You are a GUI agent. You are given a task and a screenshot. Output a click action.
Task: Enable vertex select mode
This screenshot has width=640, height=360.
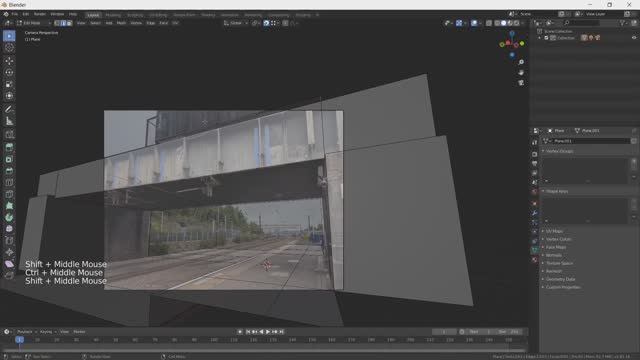[x=57, y=23]
